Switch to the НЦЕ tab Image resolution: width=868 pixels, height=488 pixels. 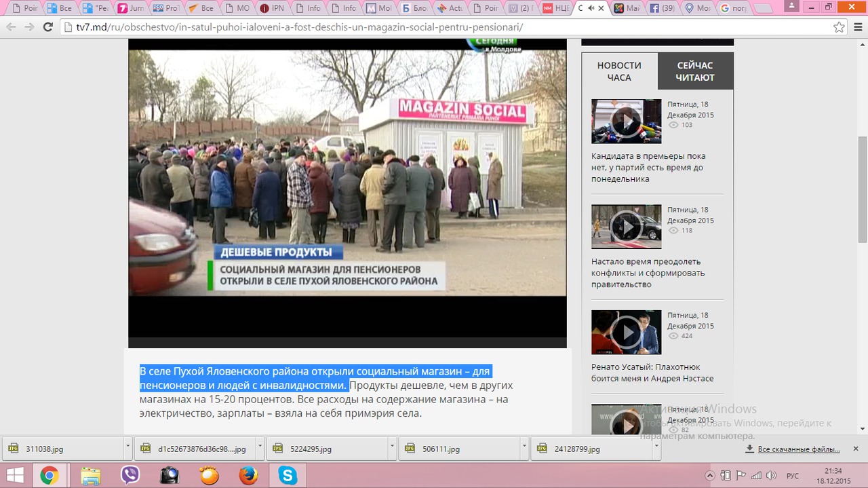(556, 8)
